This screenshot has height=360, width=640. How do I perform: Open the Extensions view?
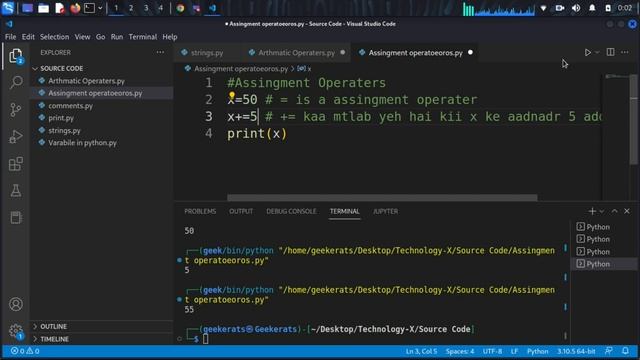click(x=16, y=164)
